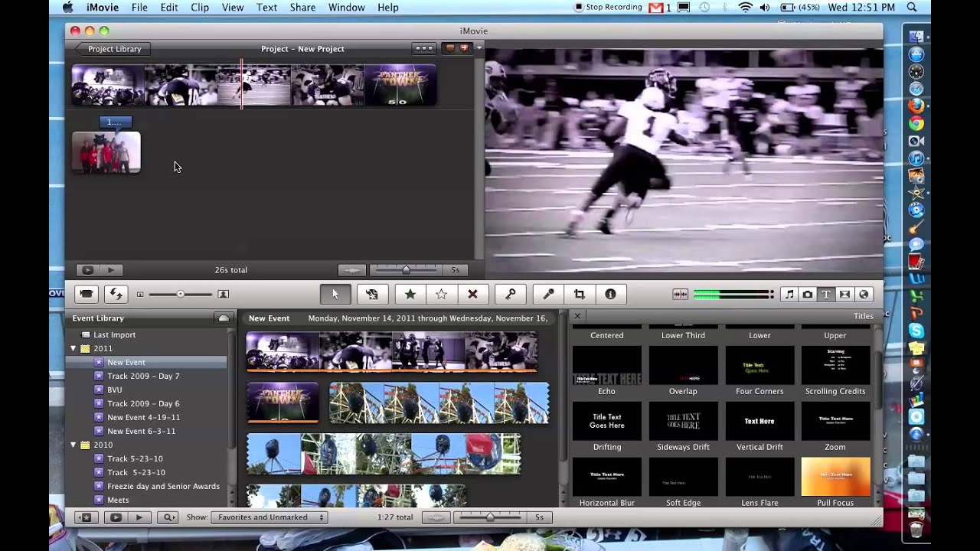Close the Titles browser
Image resolution: width=980 pixels, height=551 pixels.
(x=577, y=315)
